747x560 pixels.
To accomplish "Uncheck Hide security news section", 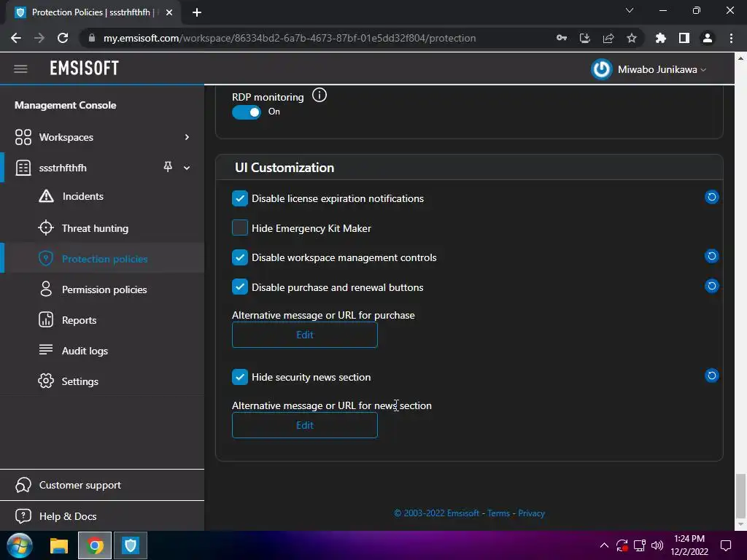I will coord(239,377).
